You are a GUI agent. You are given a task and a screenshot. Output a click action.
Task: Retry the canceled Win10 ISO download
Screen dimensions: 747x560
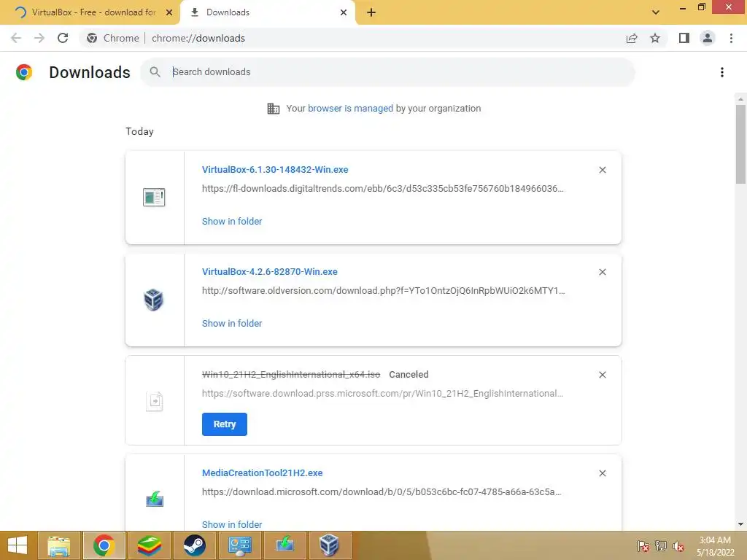coord(225,424)
